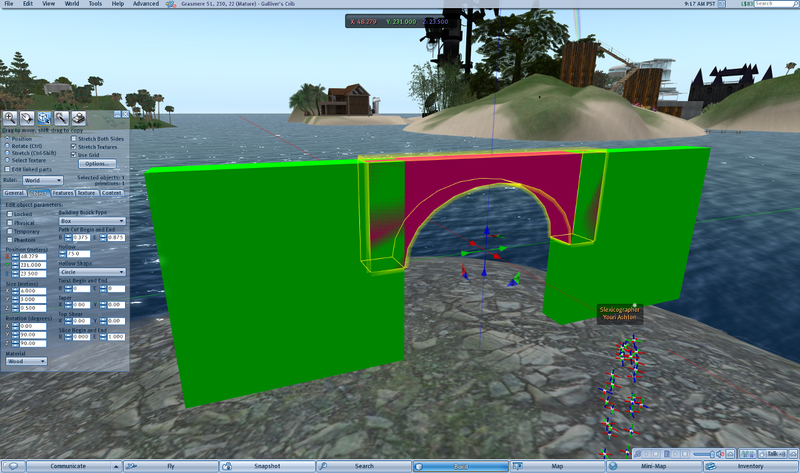Screen dimensions: 800x473
Task: Expand the Hollow Shape dropdown
Action: (x=92, y=271)
